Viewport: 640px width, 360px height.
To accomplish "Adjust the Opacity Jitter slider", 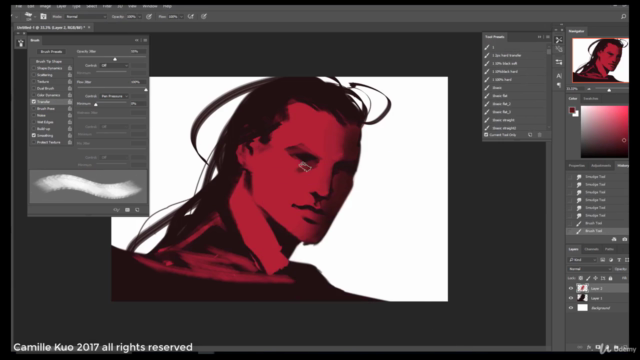I will pyautogui.click(x=115, y=59).
